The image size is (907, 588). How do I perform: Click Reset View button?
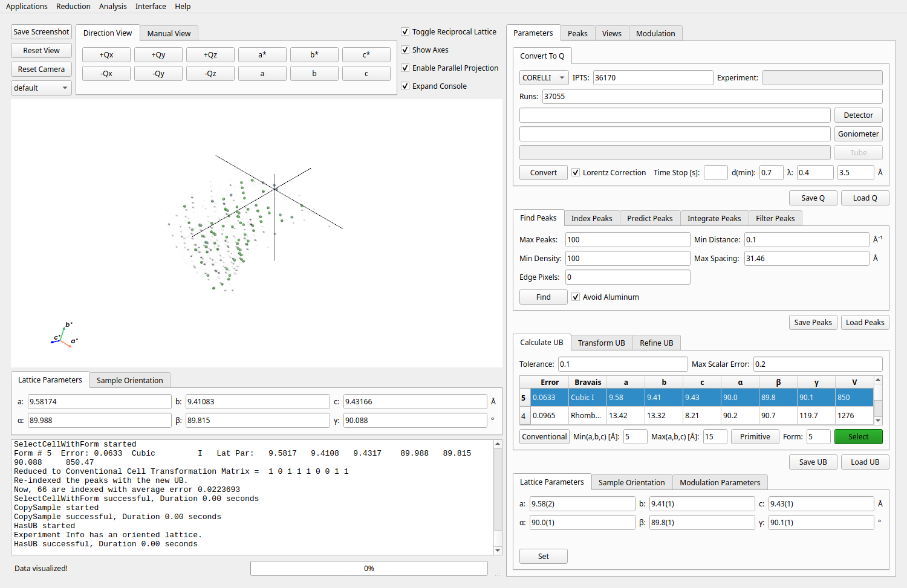pyautogui.click(x=41, y=51)
